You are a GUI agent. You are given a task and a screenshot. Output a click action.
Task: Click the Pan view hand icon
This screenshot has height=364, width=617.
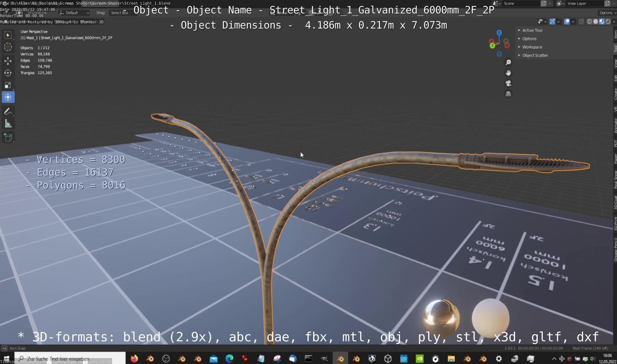pos(508,73)
